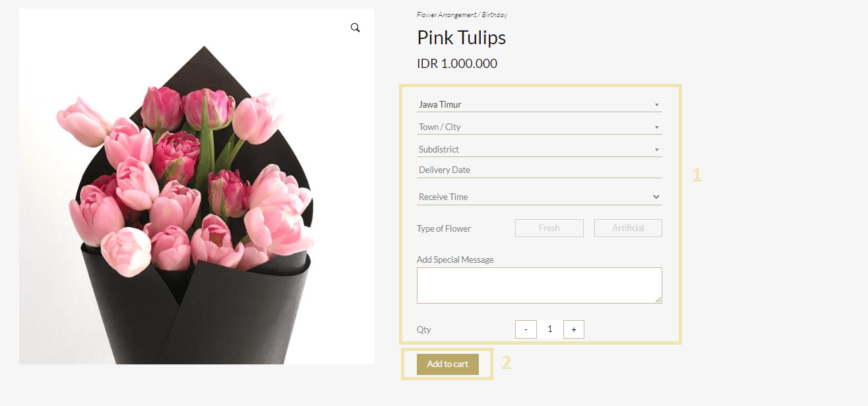Add to cart button click
Screen dimensions: 868x406
[x=448, y=364]
